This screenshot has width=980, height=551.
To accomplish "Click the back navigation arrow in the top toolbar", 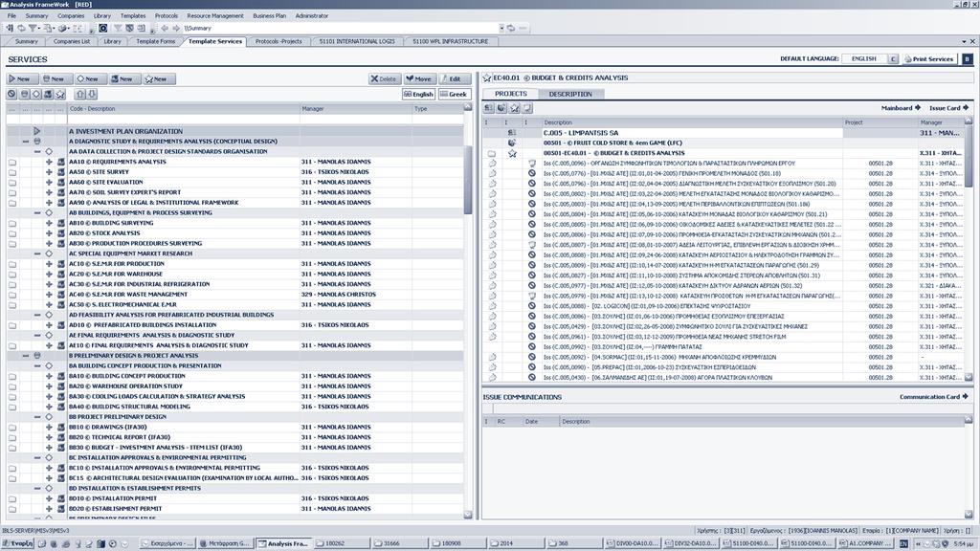I will pos(165,28).
